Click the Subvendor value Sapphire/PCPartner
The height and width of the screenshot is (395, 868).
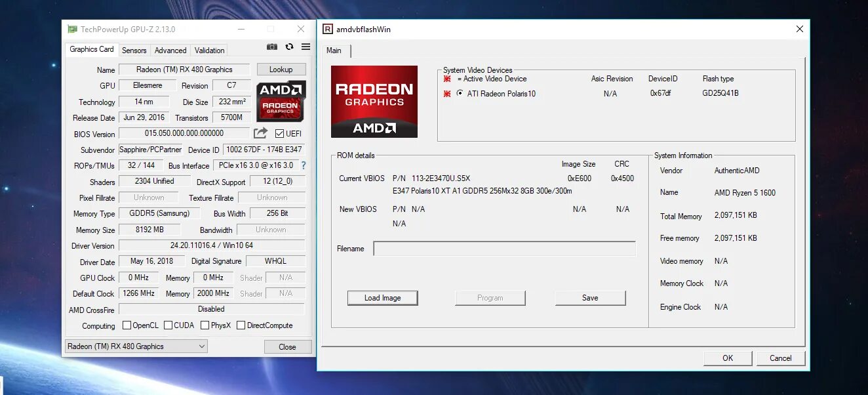tap(151, 150)
